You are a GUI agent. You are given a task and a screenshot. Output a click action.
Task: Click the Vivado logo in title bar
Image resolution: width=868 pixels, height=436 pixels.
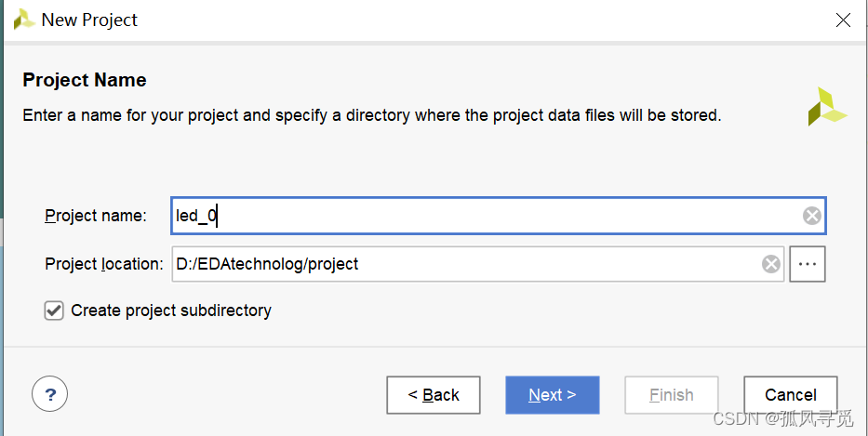pyautogui.click(x=23, y=20)
